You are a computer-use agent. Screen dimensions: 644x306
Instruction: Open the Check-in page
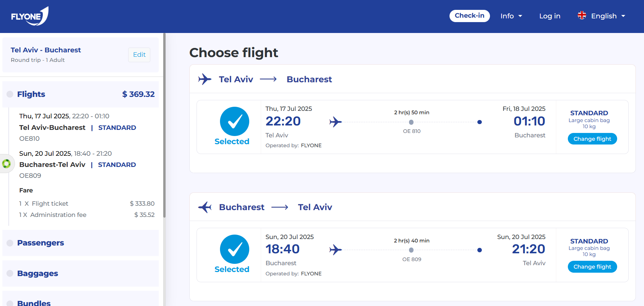[469, 16]
